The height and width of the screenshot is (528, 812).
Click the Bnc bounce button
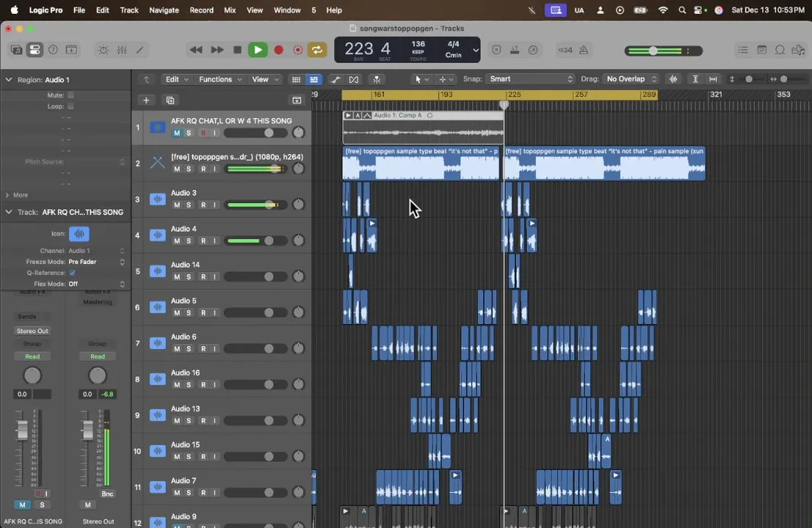pyautogui.click(x=107, y=494)
